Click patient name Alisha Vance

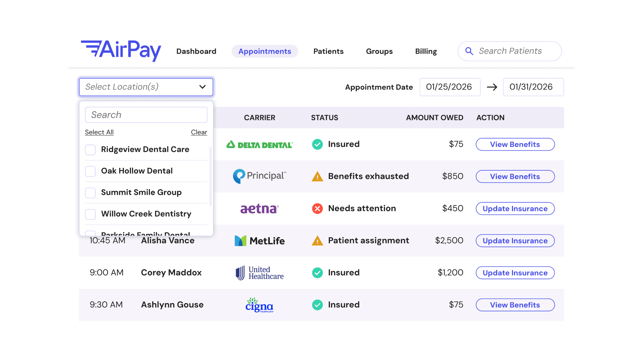(168, 241)
